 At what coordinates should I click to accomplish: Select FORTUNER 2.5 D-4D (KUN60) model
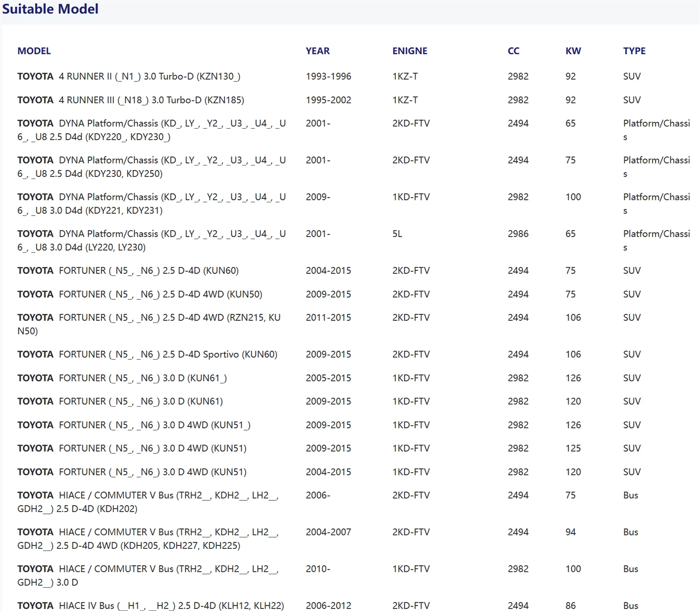[x=128, y=270]
